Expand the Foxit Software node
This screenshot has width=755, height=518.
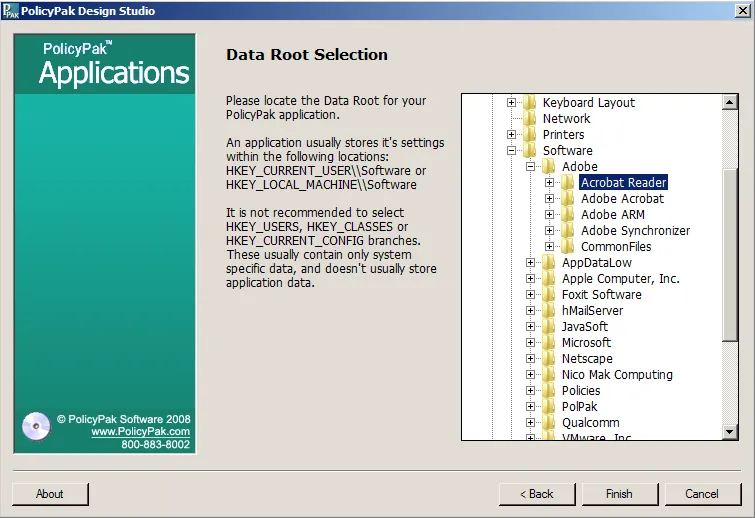(530, 295)
